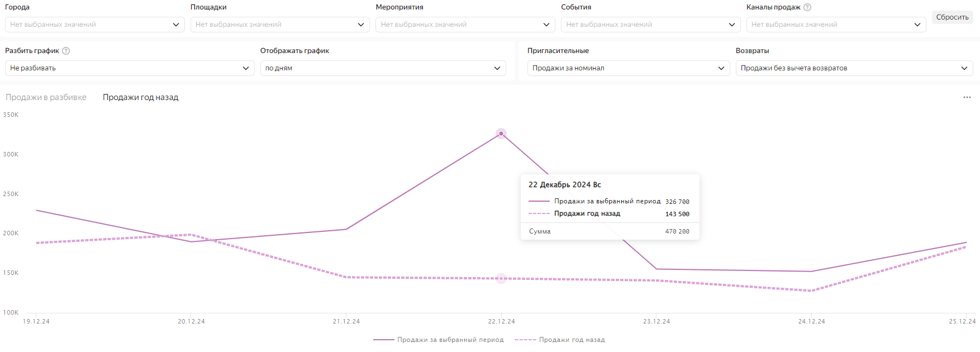This screenshot has width=980, height=352.
Task: Expand the События filter dropdown
Action: coord(650,25)
